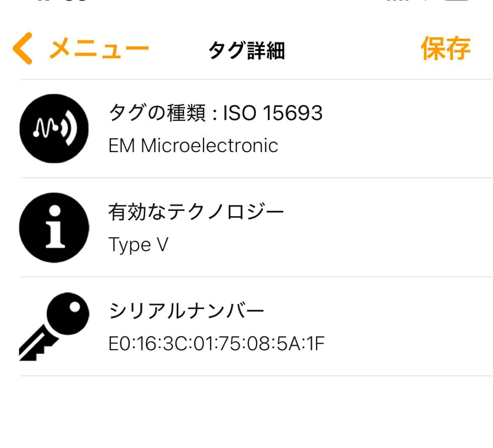Click the EM Microelectronic manufacturer text
Viewport: 493px width, 448px height.
click(x=193, y=145)
